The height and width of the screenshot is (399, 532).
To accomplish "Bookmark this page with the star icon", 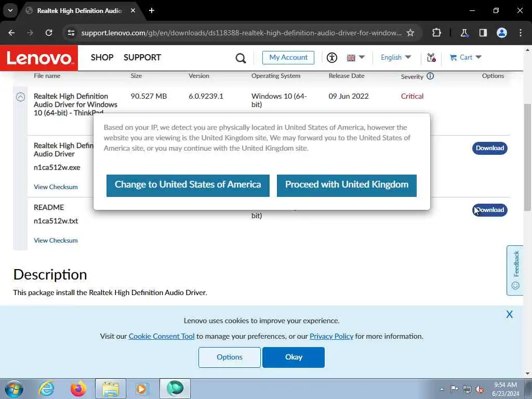I will 410,33.
